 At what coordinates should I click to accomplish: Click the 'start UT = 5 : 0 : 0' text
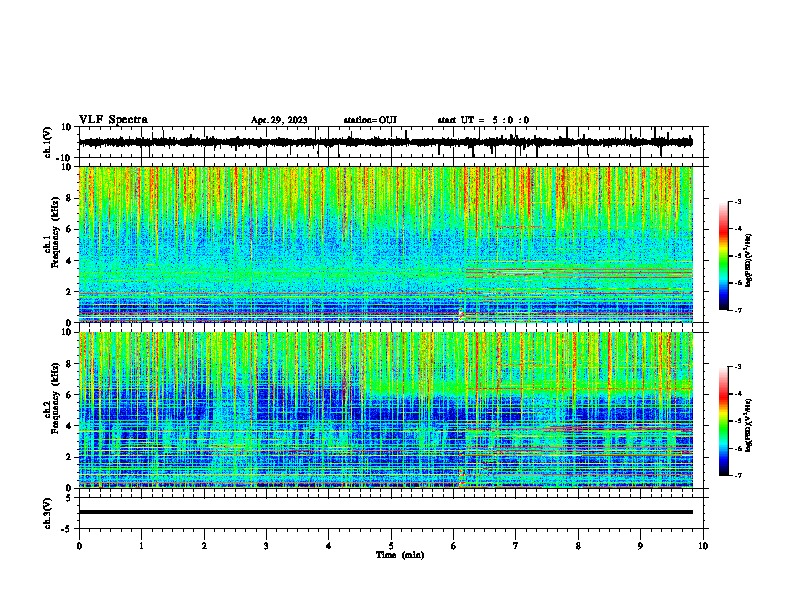pyautogui.click(x=483, y=120)
